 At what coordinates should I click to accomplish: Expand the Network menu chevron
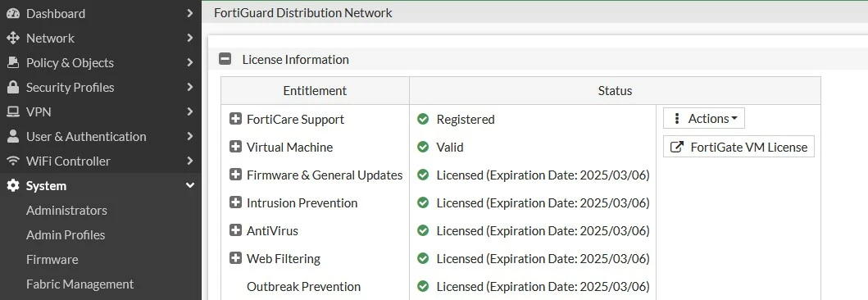point(190,39)
